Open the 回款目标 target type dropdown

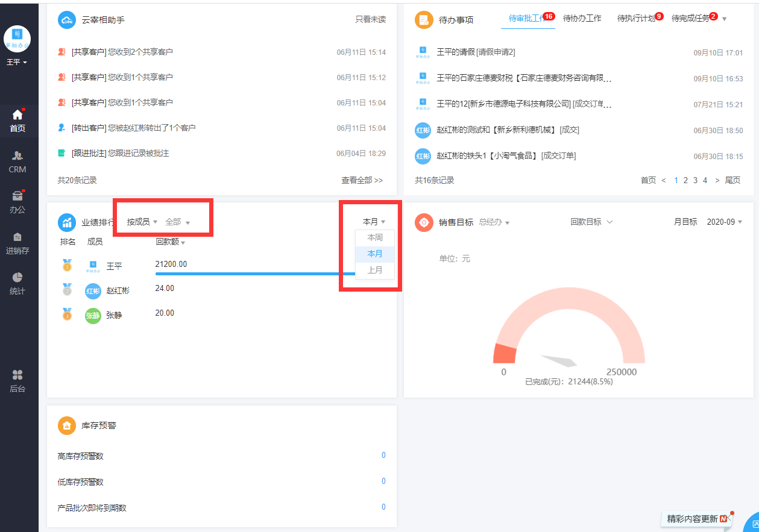(591, 222)
